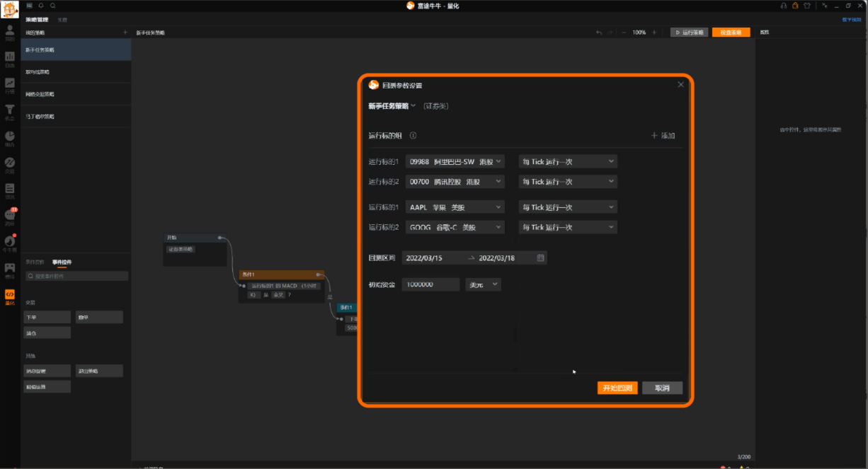Select 马丁格尔策略 in the strategy list
This screenshot has width=868, height=469.
point(76,116)
